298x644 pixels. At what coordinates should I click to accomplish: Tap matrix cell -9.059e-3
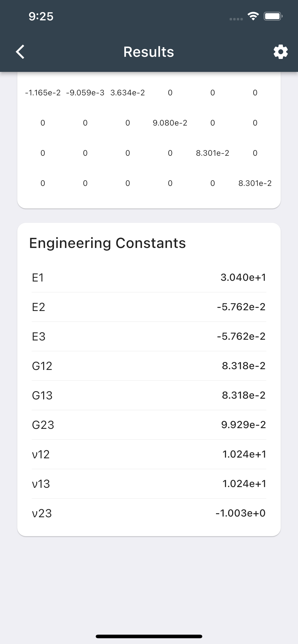coord(85,93)
